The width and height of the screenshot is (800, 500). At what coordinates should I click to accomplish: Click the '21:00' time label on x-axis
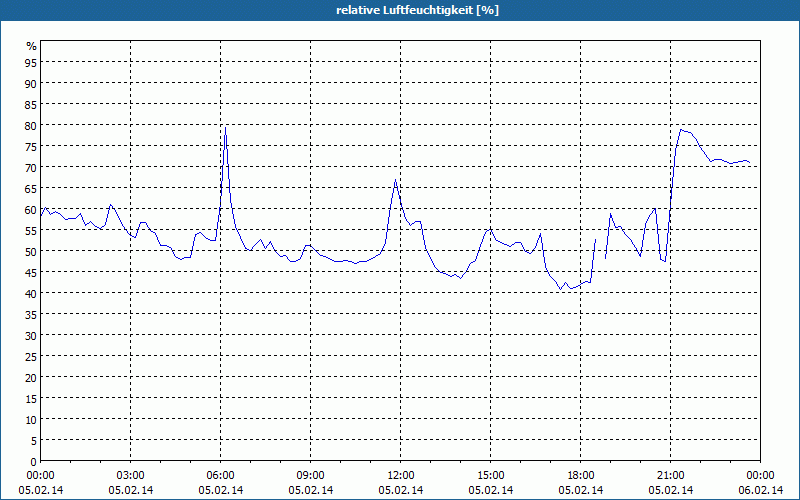(671, 476)
